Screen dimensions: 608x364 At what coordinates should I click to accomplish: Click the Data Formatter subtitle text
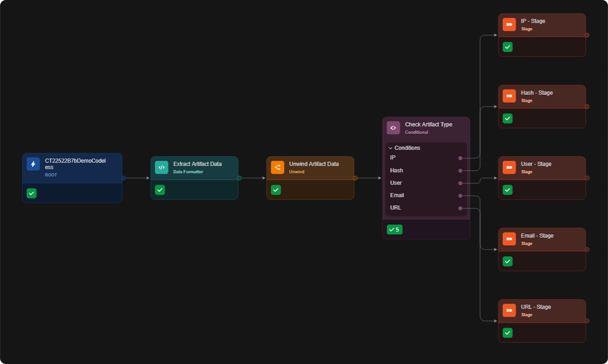click(x=188, y=172)
